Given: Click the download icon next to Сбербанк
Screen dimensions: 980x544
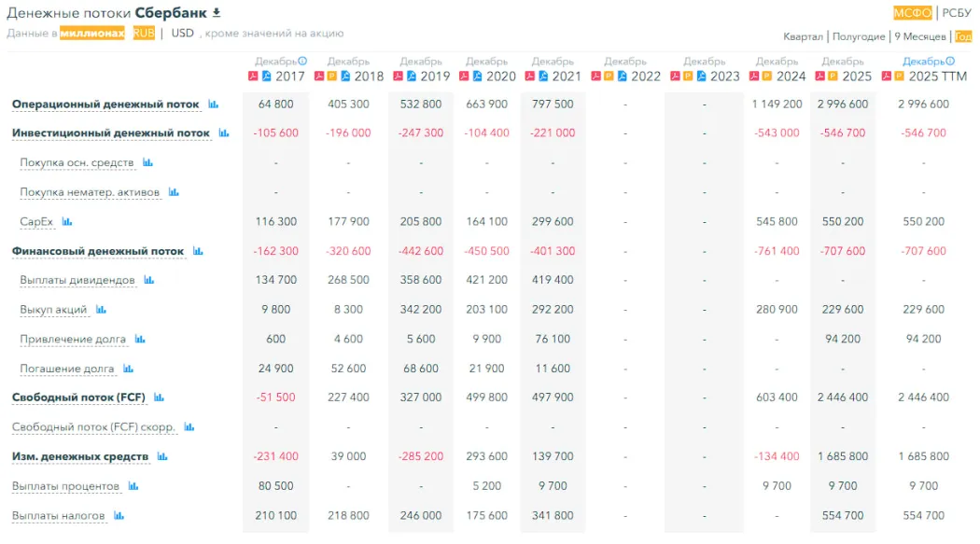Looking at the screenshot, I should click(x=217, y=12).
